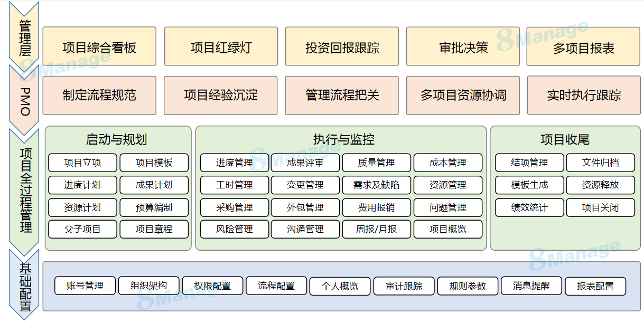打开多项目资源协调
The height and width of the screenshot is (323, 644).
pyautogui.click(x=463, y=96)
